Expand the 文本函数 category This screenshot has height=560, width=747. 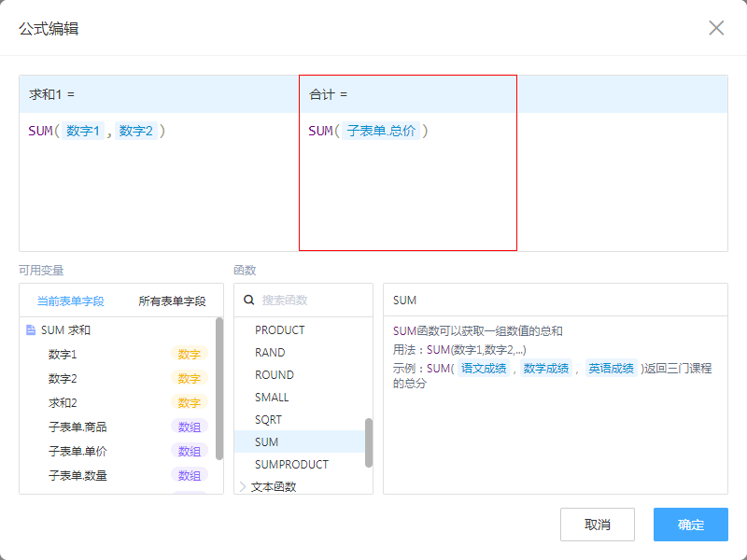[244, 486]
